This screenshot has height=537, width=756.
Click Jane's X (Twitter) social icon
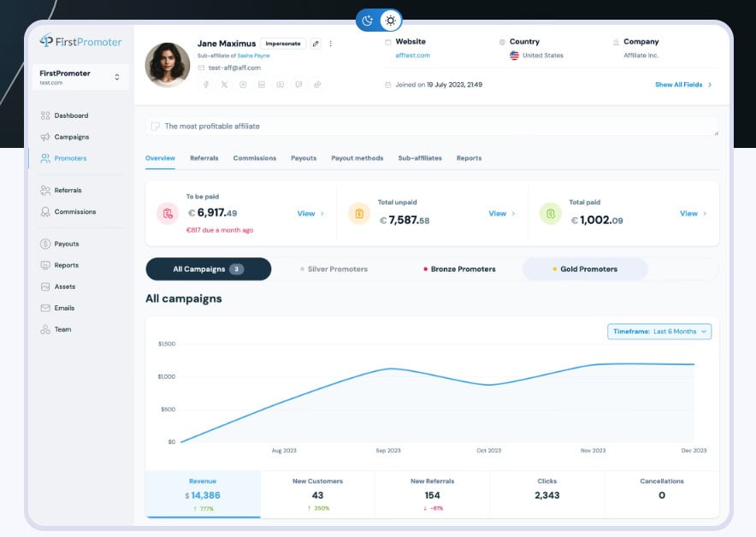click(x=224, y=84)
